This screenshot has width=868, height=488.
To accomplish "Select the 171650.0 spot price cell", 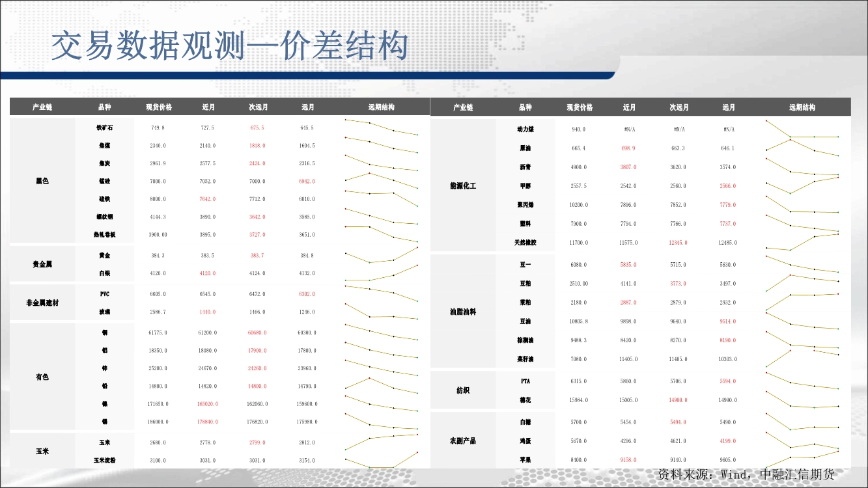I will pyautogui.click(x=158, y=404).
